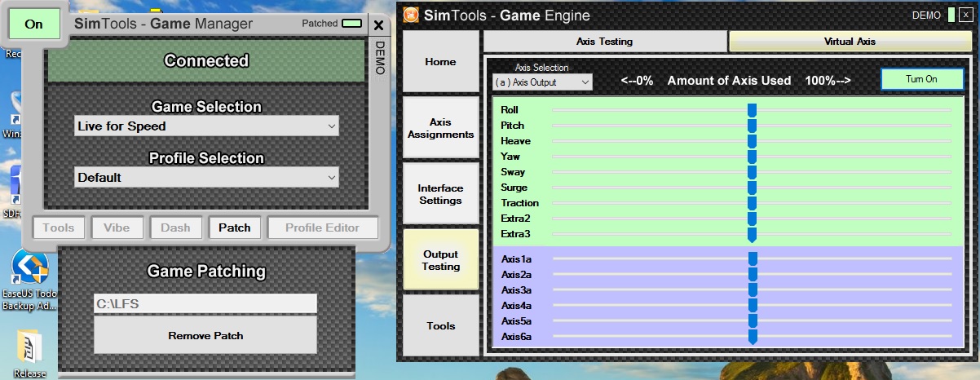Click the Tools button in Game Manager
The width and height of the screenshot is (980, 380).
(59, 228)
